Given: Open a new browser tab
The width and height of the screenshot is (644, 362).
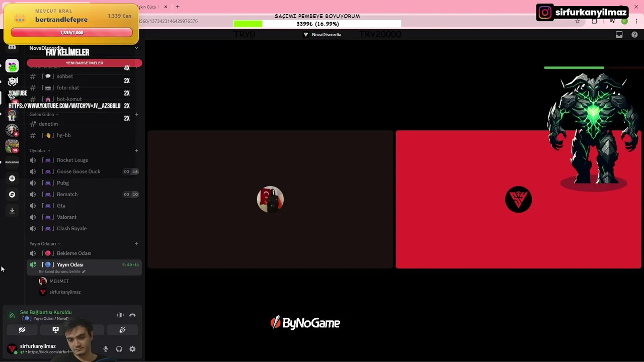Looking at the screenshot, I should click(x=178, y=7).
